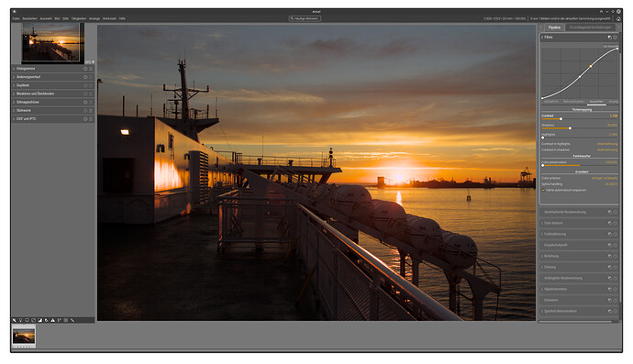Screen dimensions: 633x364
Task: Open the Anfängliche Neuberechnung module header
Action: [x=579, y=278]
